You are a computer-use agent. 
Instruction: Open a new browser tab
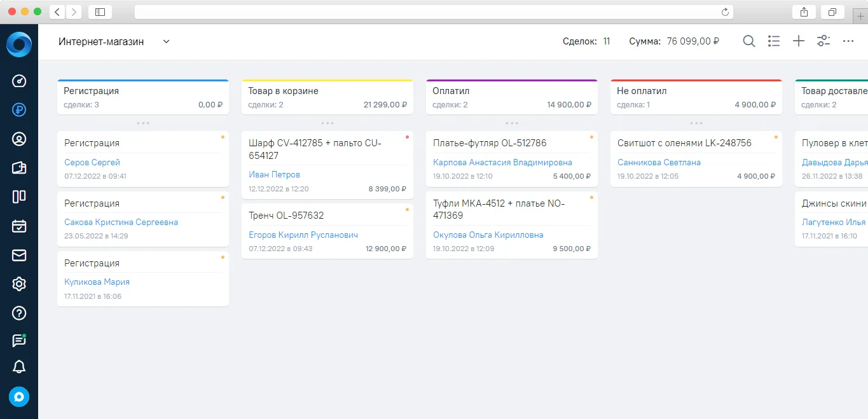pos(860,15)
